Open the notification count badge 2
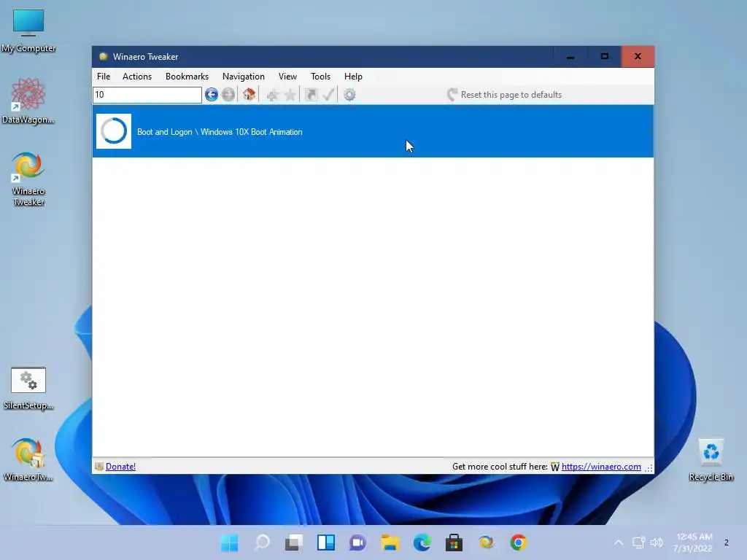747x560 pixels. point(726,542)
